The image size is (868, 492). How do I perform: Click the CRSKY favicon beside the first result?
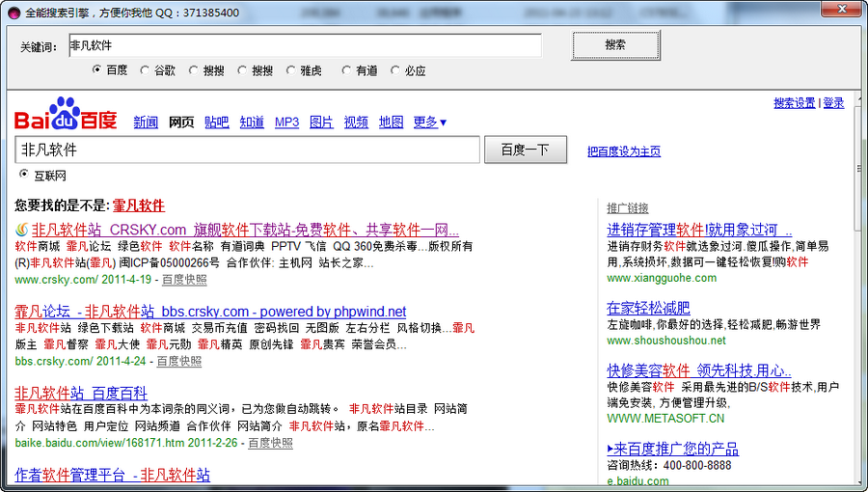[21, 230]
